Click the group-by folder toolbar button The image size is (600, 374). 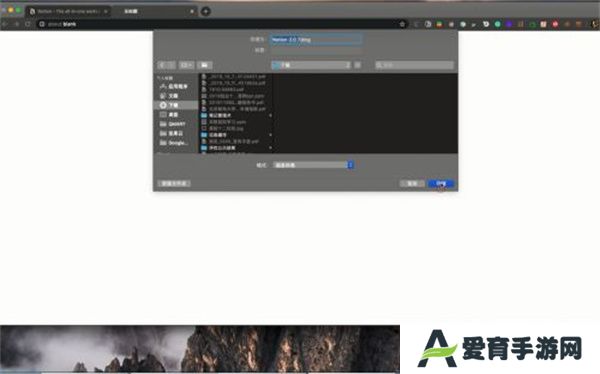click(x=204, y=65)
